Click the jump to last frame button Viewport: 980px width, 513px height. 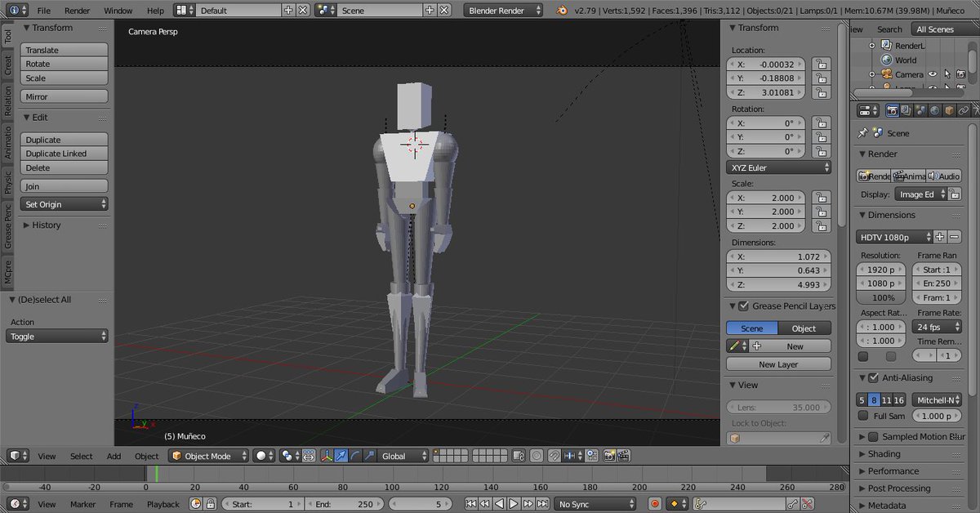[542, 504]
